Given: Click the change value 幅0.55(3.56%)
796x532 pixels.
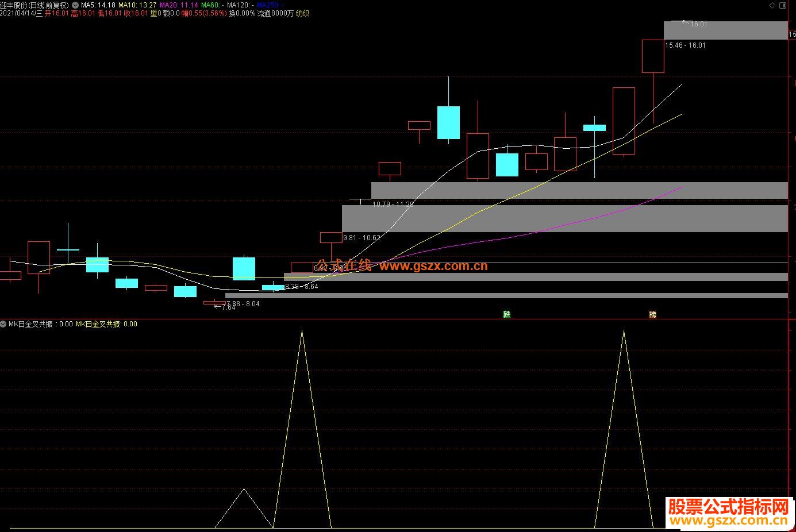Looking at the screenshot, I should (x=204, y=13).
